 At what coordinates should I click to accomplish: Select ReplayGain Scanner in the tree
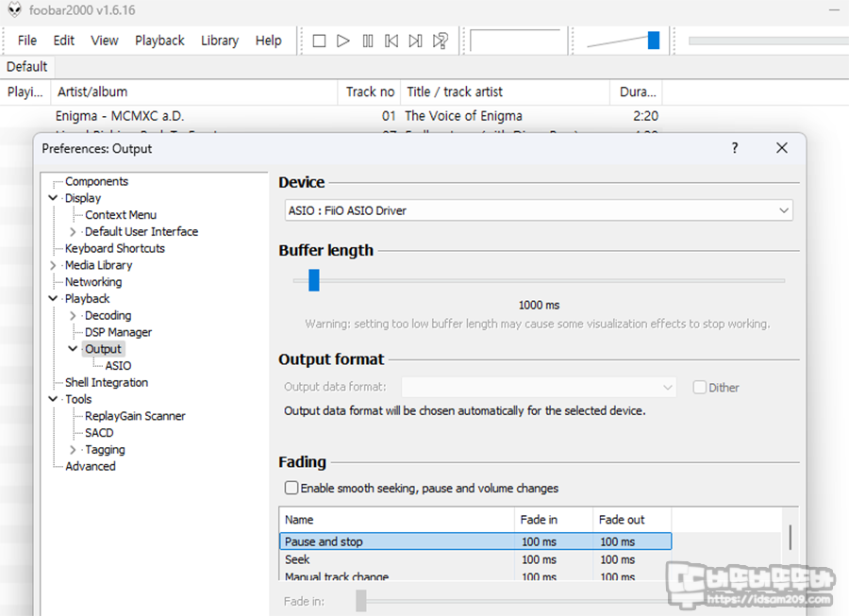point(135,416)
